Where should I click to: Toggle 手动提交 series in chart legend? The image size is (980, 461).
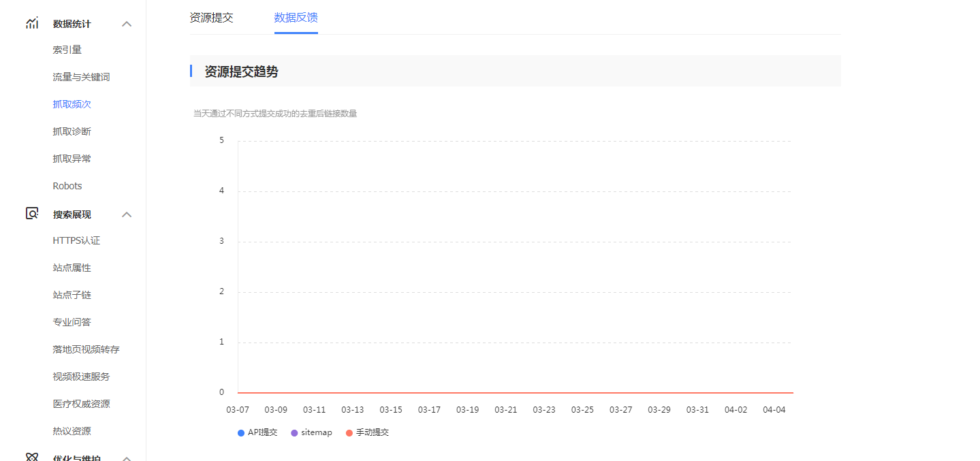(x=367, y=432)
